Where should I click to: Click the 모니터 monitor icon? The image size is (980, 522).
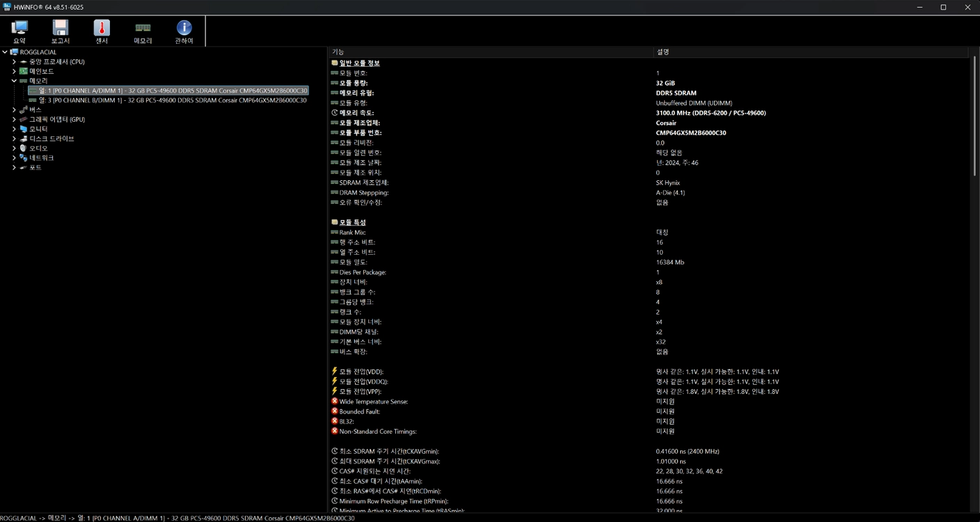[23, 129]
